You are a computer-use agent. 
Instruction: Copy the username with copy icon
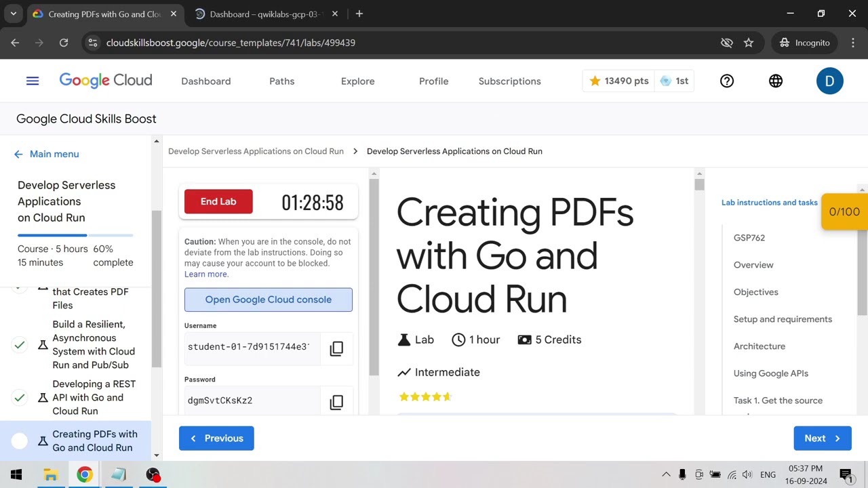(x=336, y=348)
